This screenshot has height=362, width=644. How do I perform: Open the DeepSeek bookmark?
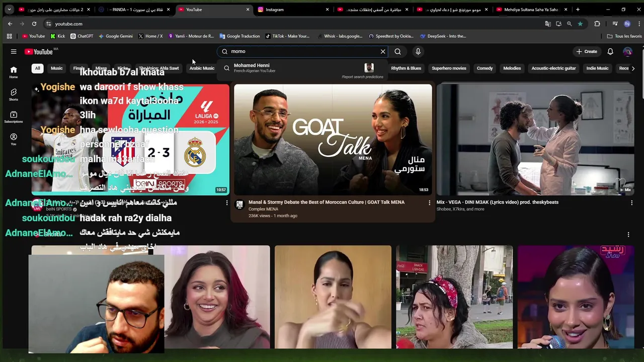tap(443, 36)
